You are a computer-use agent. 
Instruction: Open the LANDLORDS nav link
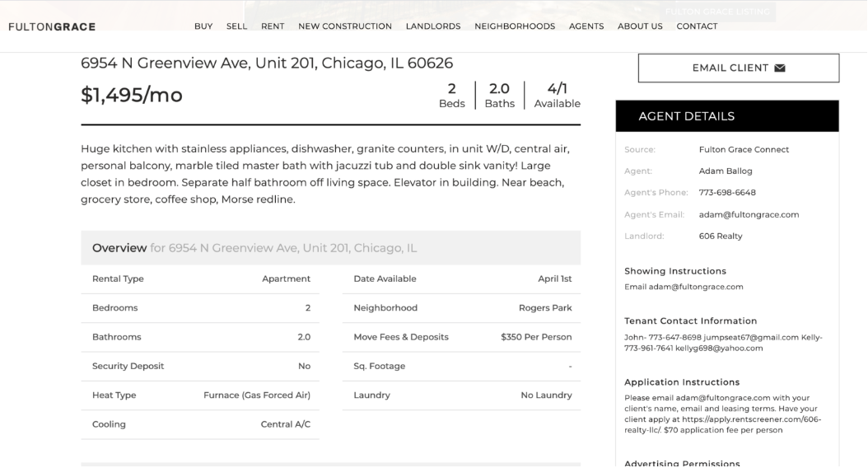(433, 26)
